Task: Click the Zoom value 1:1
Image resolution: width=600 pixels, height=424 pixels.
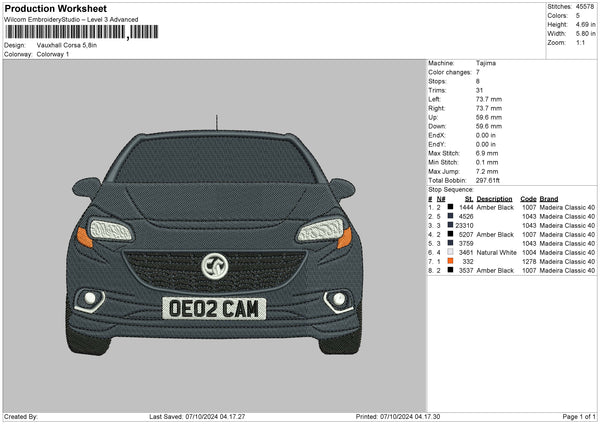Action: [580, 42]
